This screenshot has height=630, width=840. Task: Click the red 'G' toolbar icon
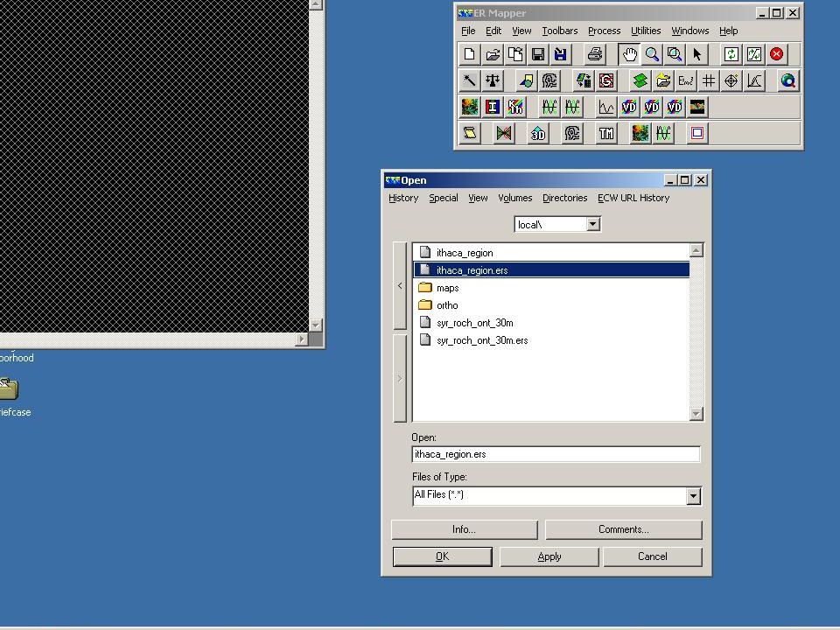click(x=606, y=80)
